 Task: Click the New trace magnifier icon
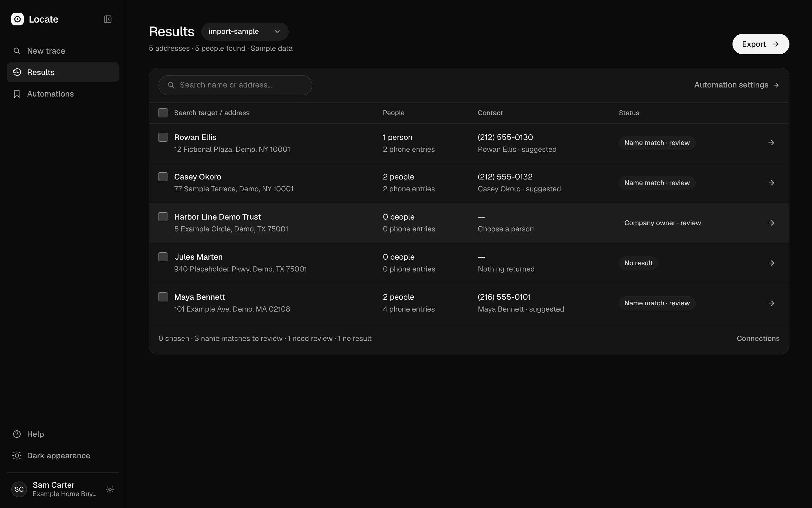[17, 51]
